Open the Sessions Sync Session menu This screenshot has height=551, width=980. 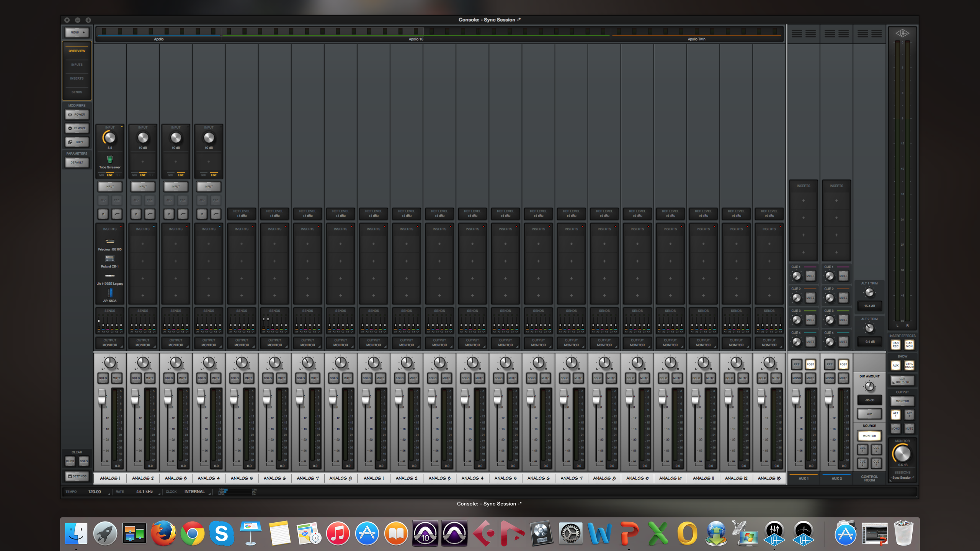[902, 478]
